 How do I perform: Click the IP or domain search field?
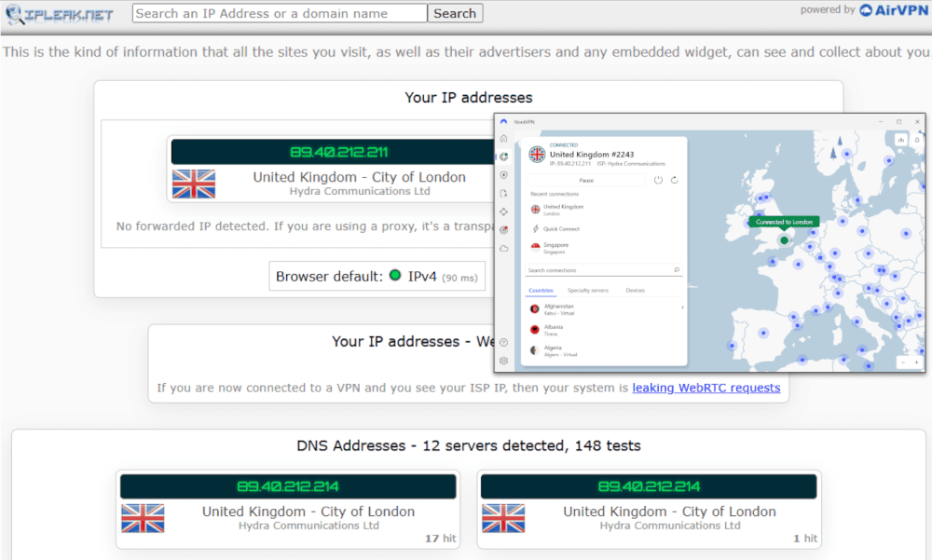coord(280,13)
